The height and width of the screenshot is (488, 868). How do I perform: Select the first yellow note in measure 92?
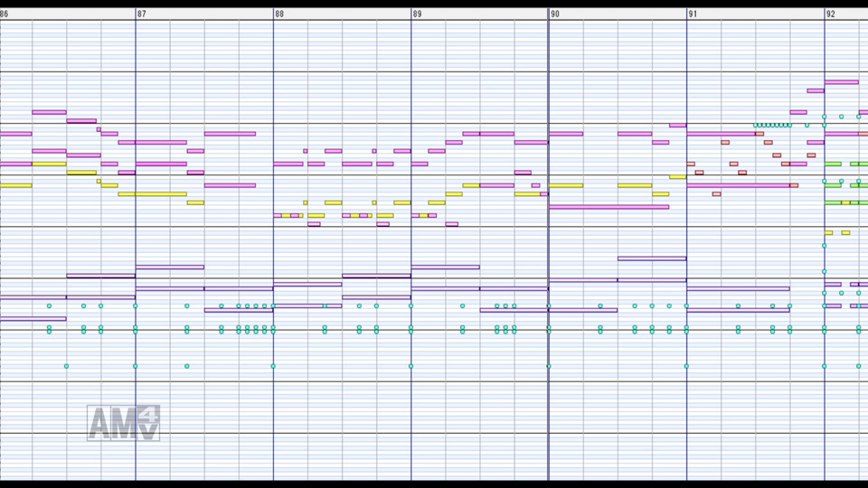[x=829, y=232]
